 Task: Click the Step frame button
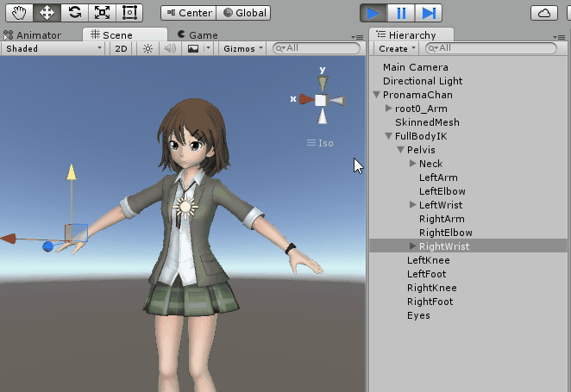click(429, 14)
